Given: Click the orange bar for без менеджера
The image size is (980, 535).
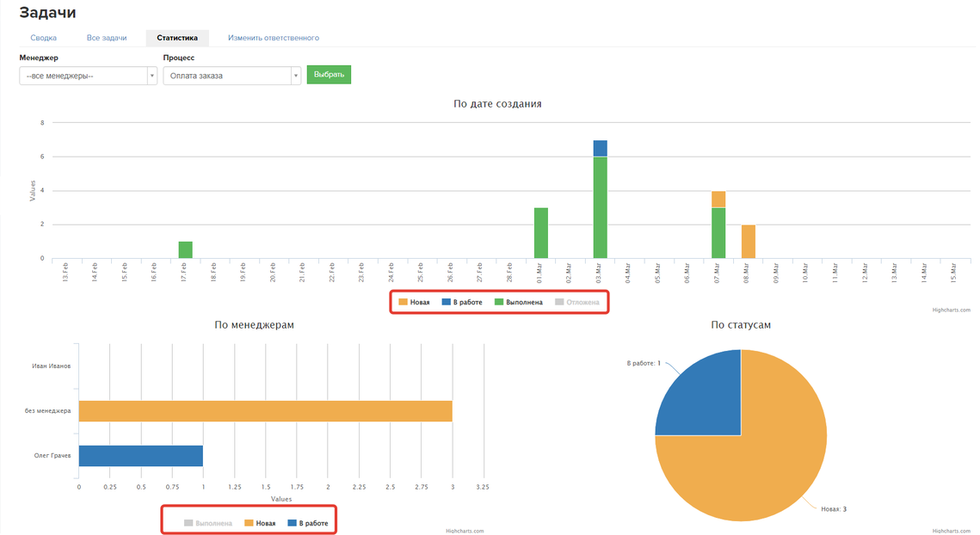Looking at the screenshot, I should click(x=265, y=411).
